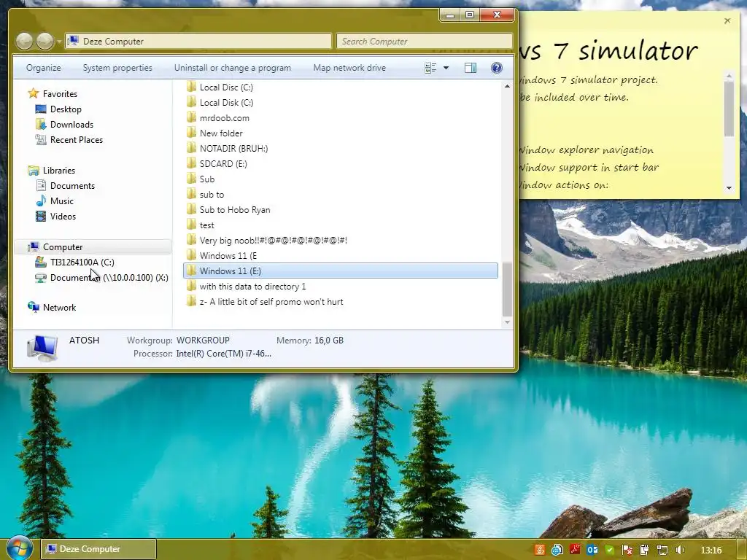
Task: Click the Adobe Acrobat tray icon
Action: tap(575, 550)
